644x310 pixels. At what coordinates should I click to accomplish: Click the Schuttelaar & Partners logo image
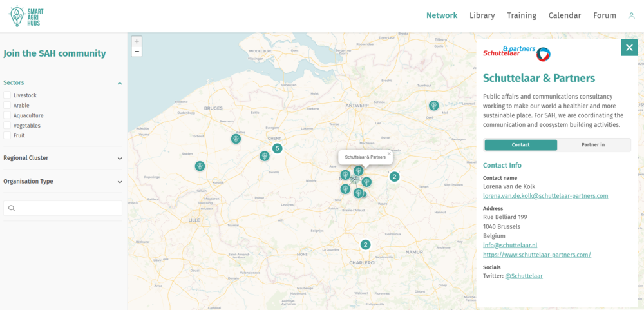516,53
